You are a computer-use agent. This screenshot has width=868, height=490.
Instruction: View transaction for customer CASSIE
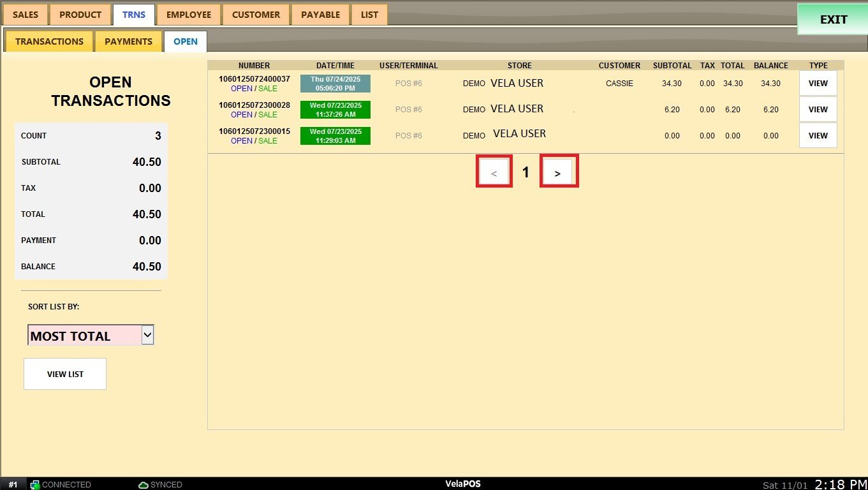(x=818, y=84)
